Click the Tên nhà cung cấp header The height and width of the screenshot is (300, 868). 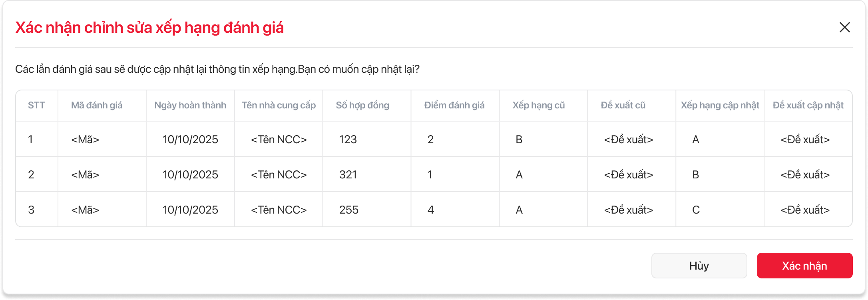click(279, 105)
